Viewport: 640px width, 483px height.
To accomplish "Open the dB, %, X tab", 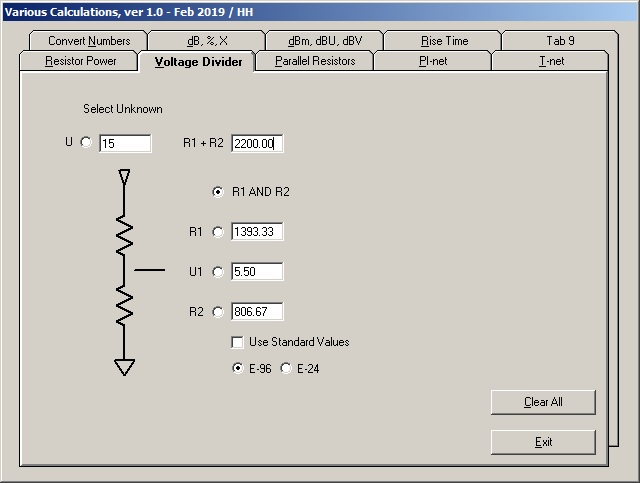I will coord(207,41).
